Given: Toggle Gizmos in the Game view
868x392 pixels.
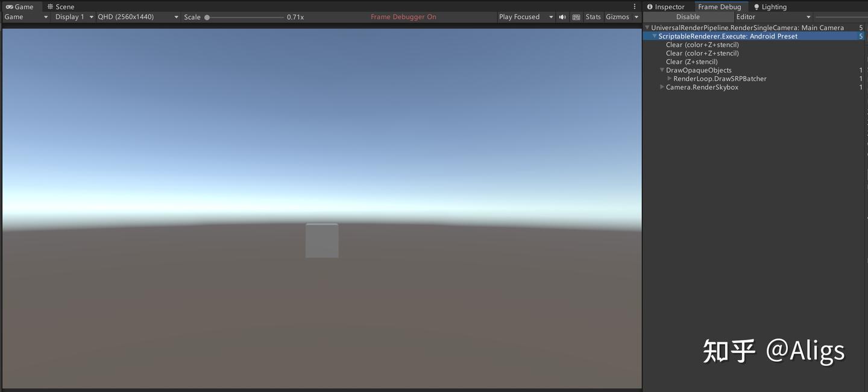Looking at the screenshot, I should click(618, 16).
